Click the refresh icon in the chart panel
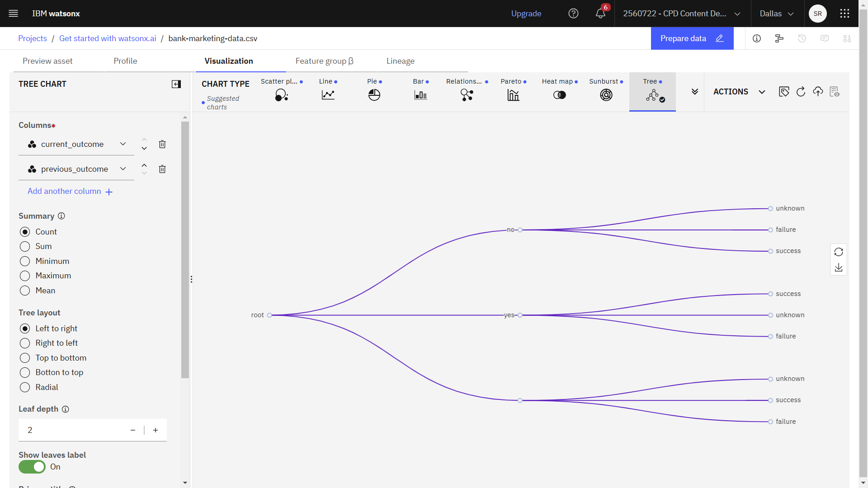Image resolution: width=868 pixels, height=488 pixels. 839,251
